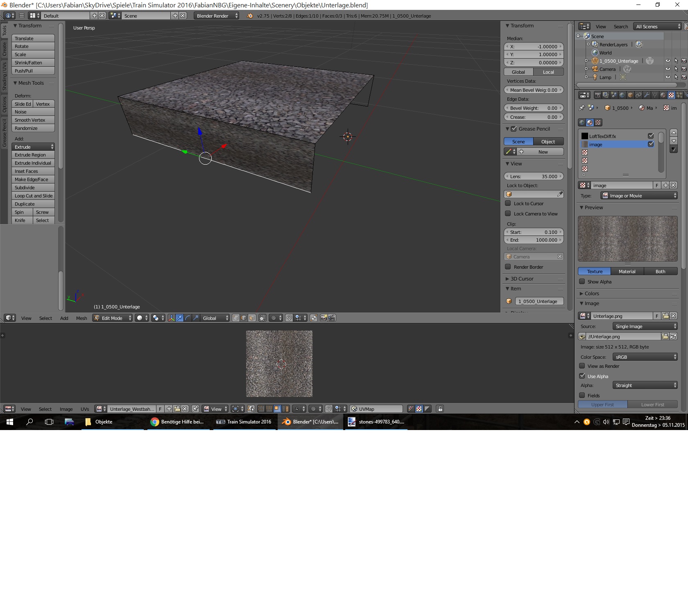Open the Render camera tab in Properties

point(597,95)
